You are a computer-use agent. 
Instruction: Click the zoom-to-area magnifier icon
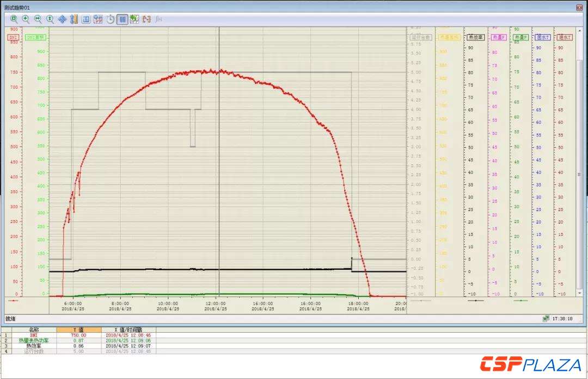coord(14,19)
